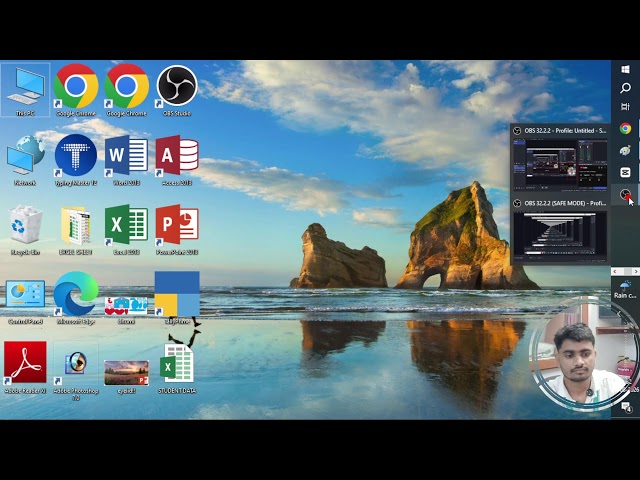Open the Network desktop icon
The width and height of the screenshot is (640, 480).
(25, 160)
